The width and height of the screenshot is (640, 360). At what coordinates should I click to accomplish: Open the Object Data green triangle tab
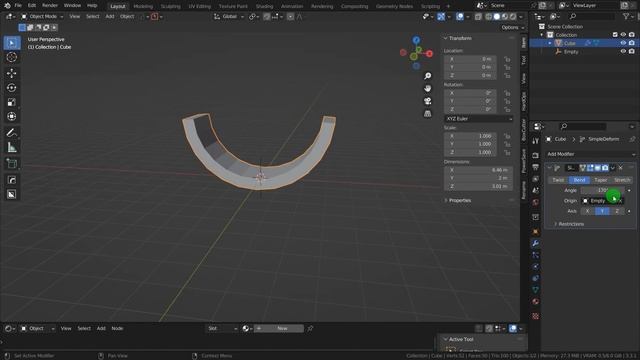coord(535,290)
